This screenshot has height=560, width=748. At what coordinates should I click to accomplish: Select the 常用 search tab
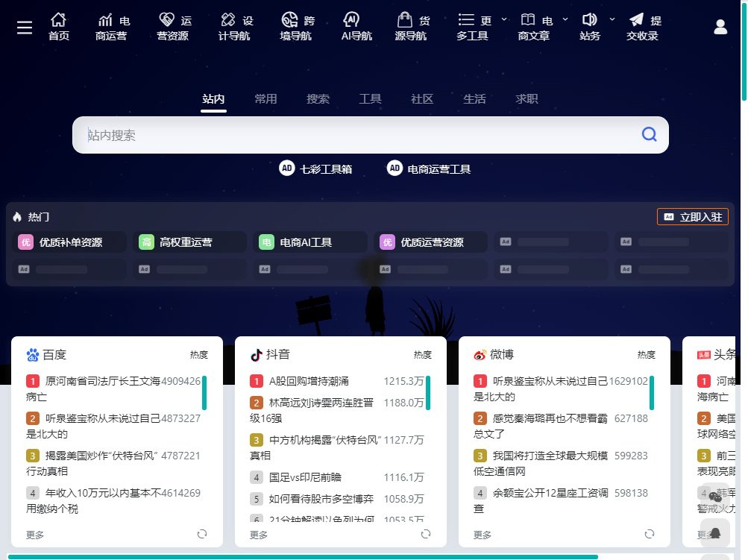pos(265,98)
